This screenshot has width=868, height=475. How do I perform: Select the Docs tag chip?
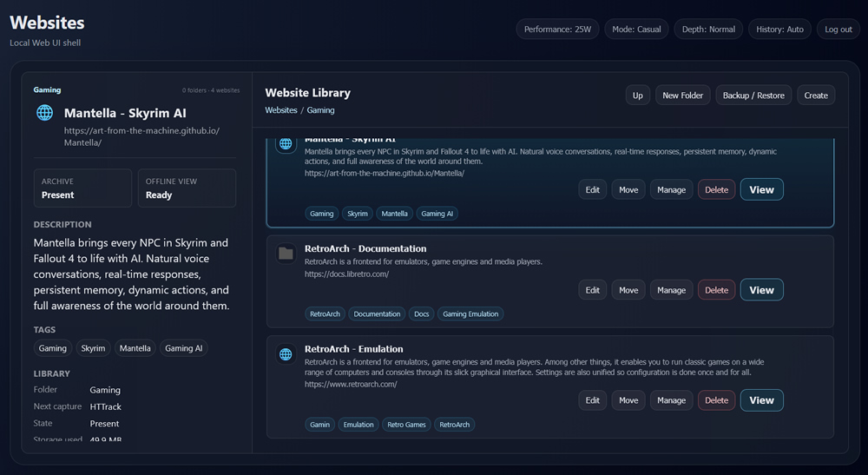(421, 313)
